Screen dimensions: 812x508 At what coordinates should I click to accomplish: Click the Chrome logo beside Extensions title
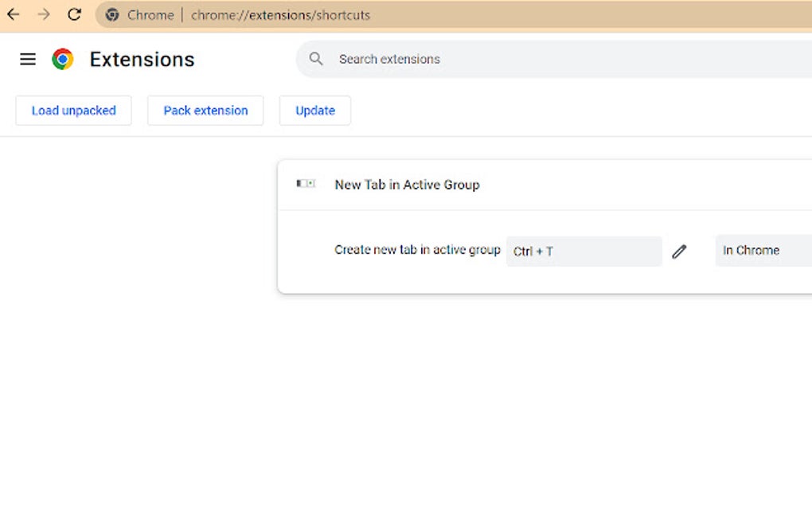(x=61, y=58)
